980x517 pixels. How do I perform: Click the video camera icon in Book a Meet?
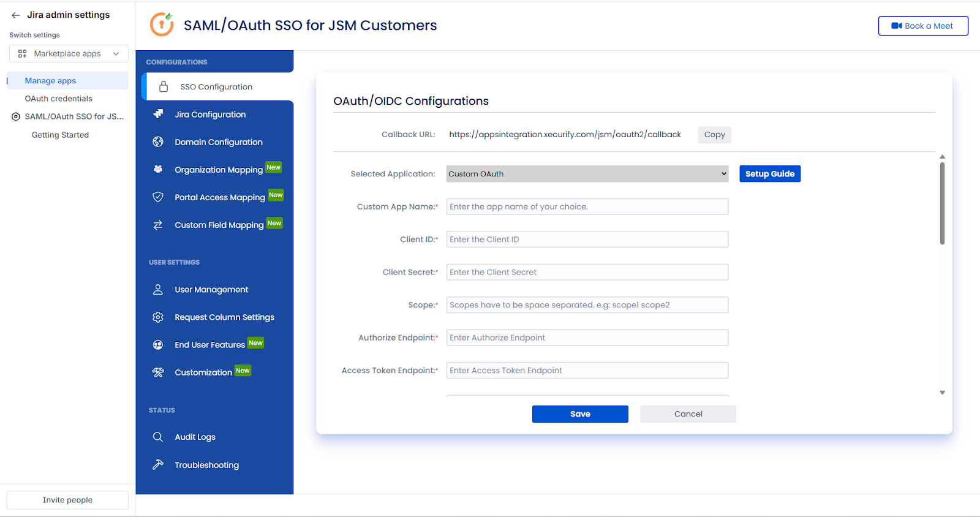897,26
